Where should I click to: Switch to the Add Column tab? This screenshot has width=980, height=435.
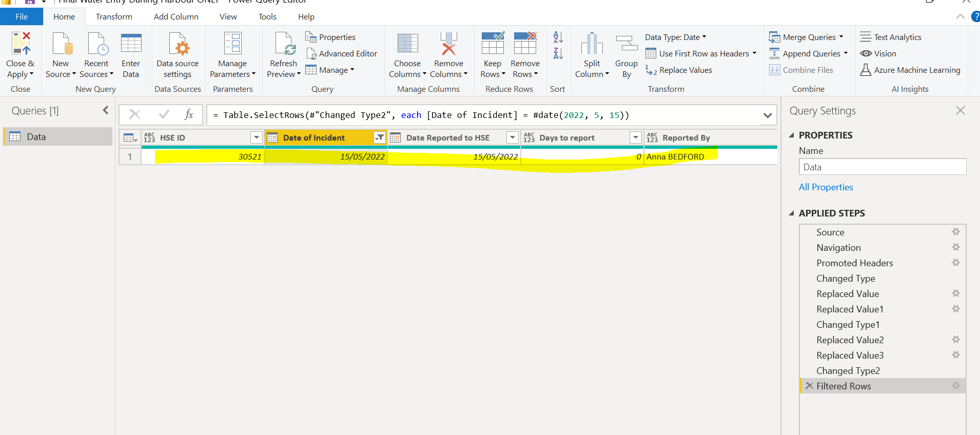[x=176, y=16]
